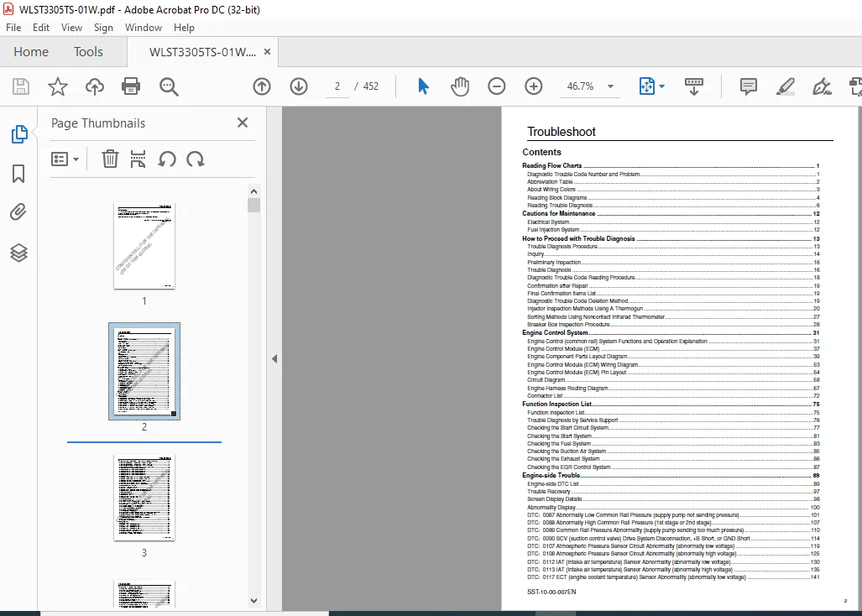Click the Troubleshoot page title
This screenshot has height=616, width=862.
click(562, 131)
